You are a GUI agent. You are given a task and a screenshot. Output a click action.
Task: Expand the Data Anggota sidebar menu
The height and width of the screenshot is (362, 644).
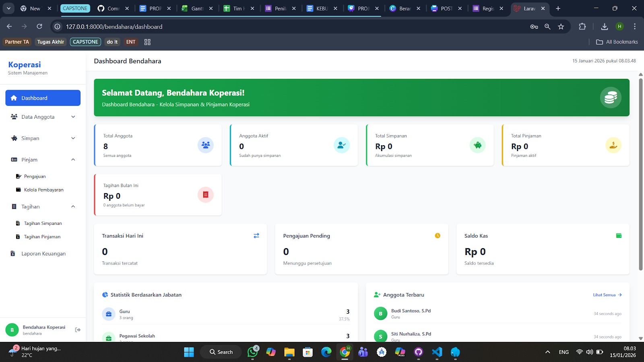pos(43,117)
